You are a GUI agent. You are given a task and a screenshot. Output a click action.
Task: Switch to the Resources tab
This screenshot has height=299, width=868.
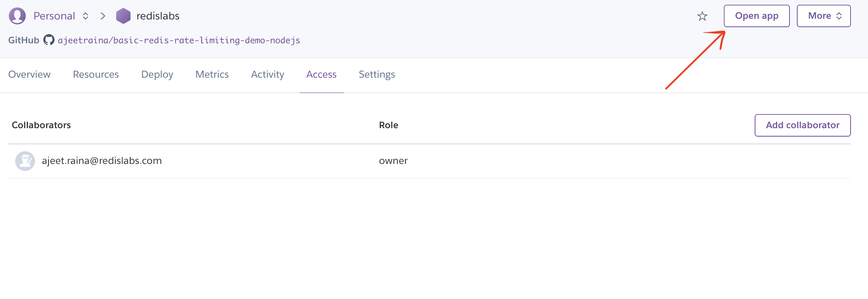(96, 74)
